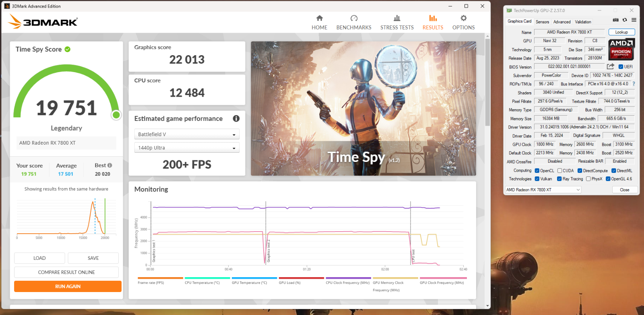
Task: Refresh GPU-Z with the refresh arrows icon
Action: [x=625, y=20]
